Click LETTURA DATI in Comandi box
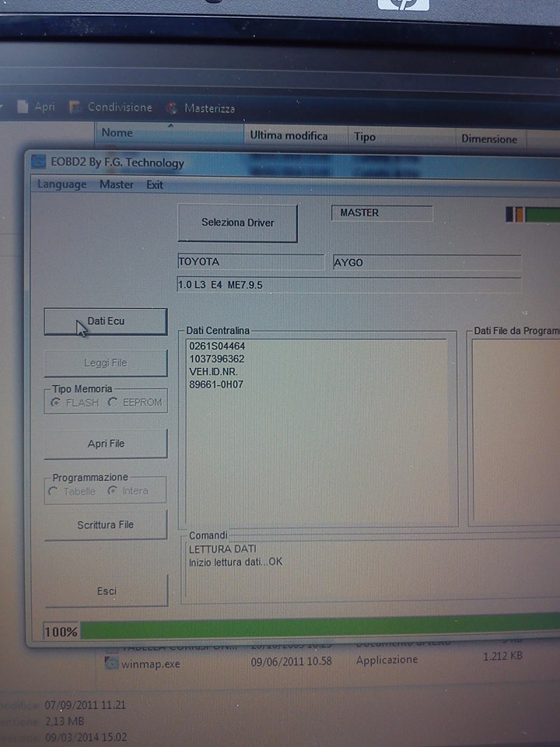560x747 pixels. (x=222, y=549)
